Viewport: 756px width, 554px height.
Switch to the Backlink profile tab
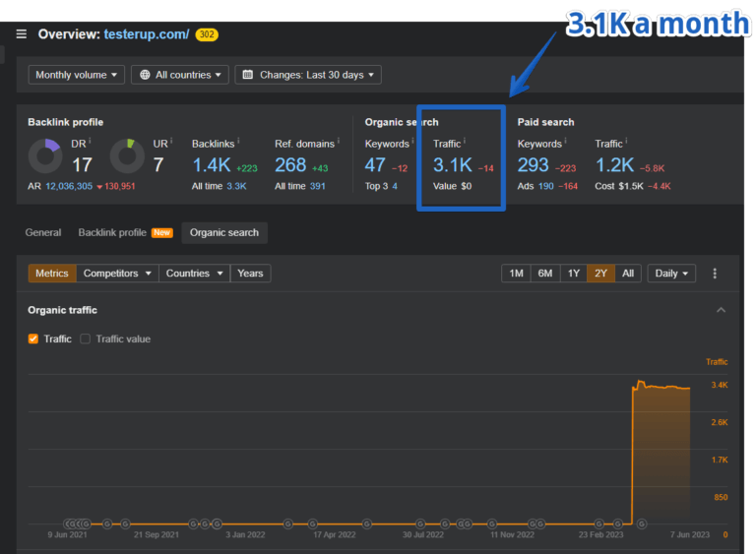click(112, 232)
